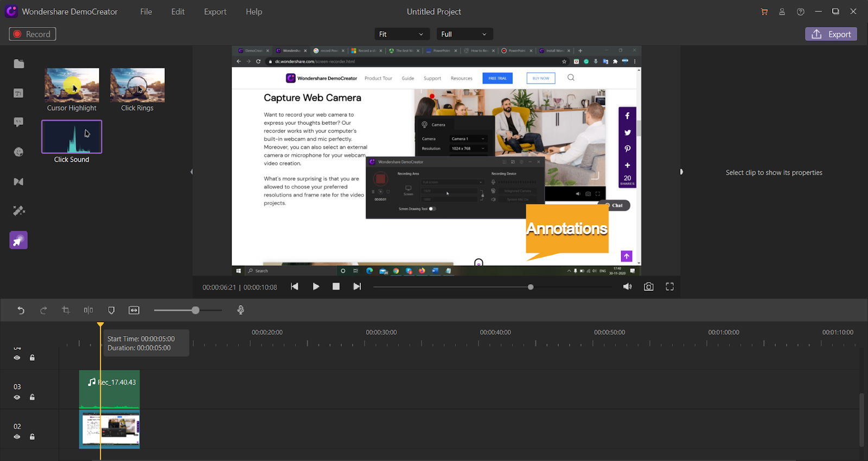Toggle the lock on track 03

tap(33, 397)
